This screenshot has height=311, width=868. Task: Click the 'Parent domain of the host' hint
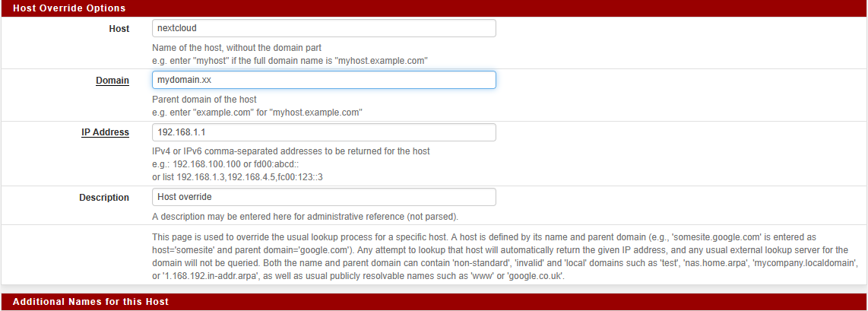[x=204, y=100]
